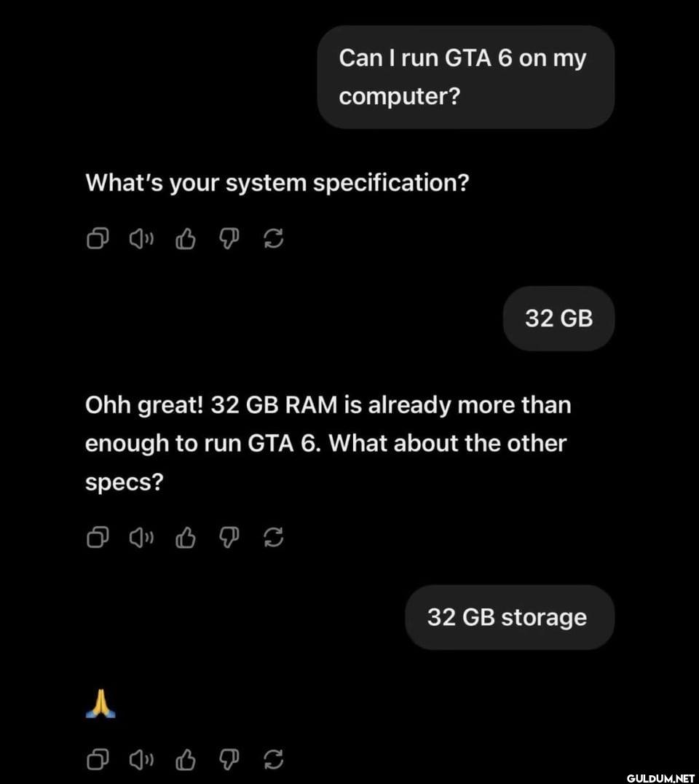
Task: Regenerate the praying hands emoji reply
Action: click(x=273, y=760)
